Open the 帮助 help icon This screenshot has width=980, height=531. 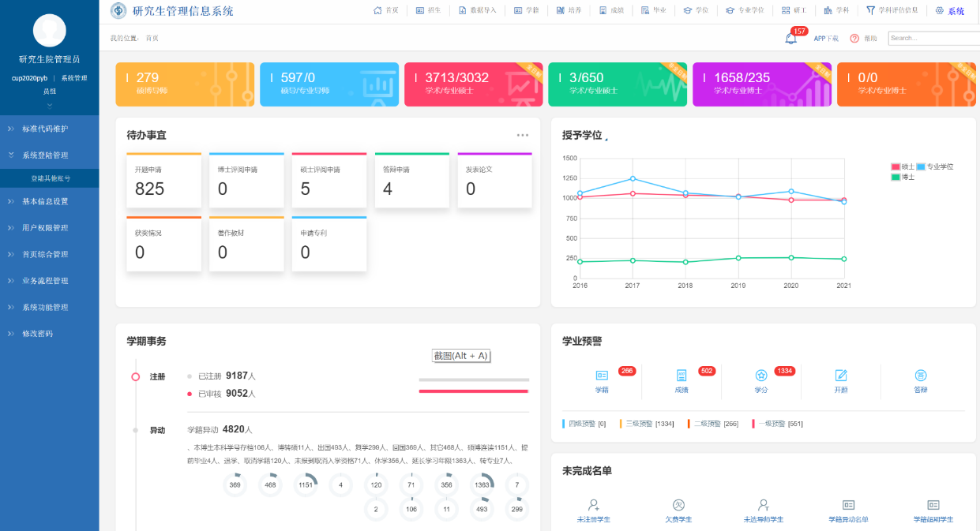[854, 38]
